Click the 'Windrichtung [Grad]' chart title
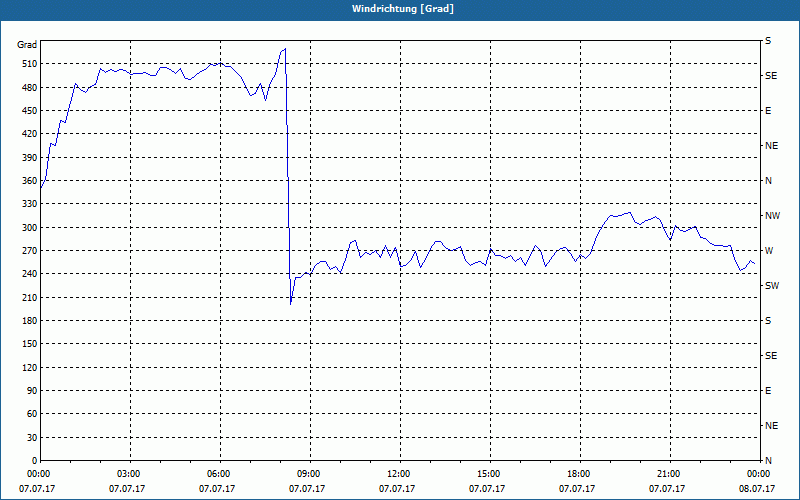The image size is (800, 500). (x=403, y=9)
